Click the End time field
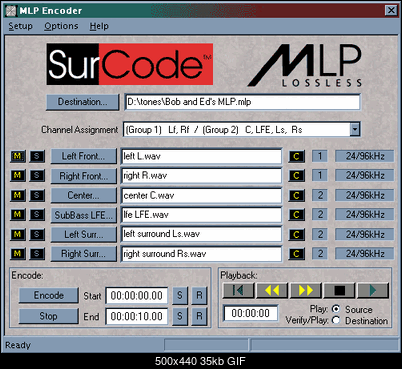 coord(137,316)
